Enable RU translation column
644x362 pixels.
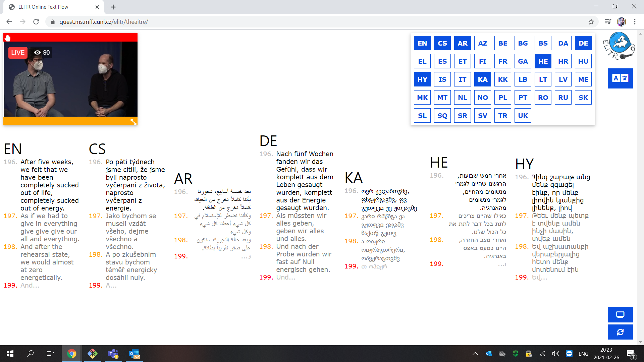tap(563, 98)
